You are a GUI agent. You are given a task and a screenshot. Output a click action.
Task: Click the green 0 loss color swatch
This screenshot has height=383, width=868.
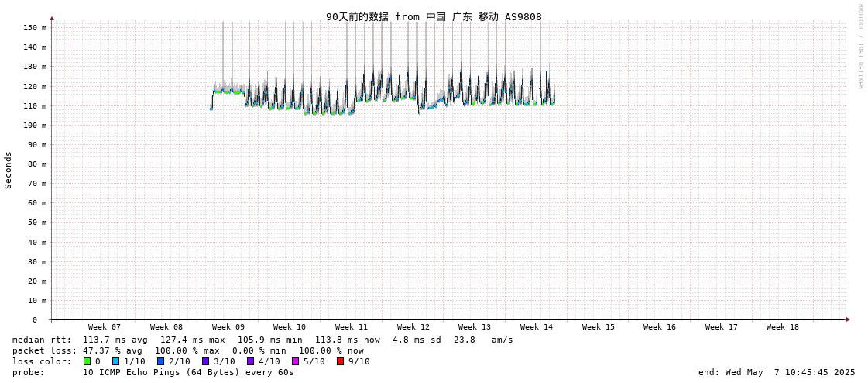point(87,361)
